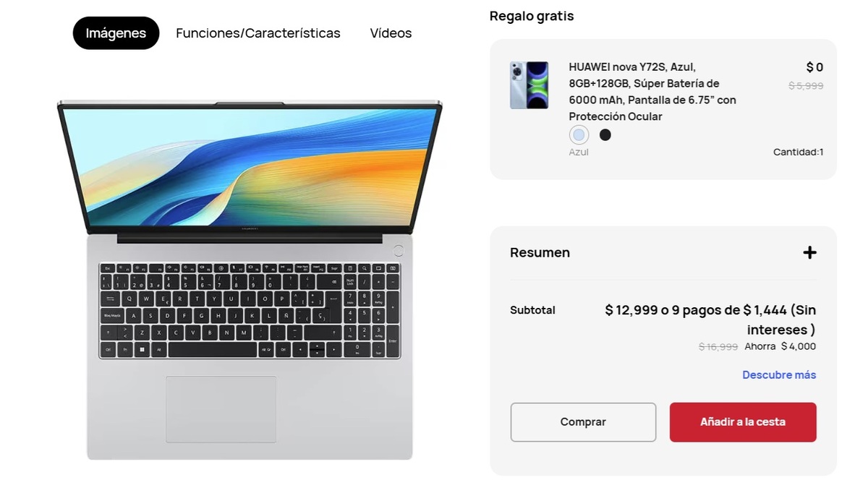Screen dimensions: 868x493
Task: Click the HUAWEI nova Y72S phone thumbnail
Action: click(529, 85)
